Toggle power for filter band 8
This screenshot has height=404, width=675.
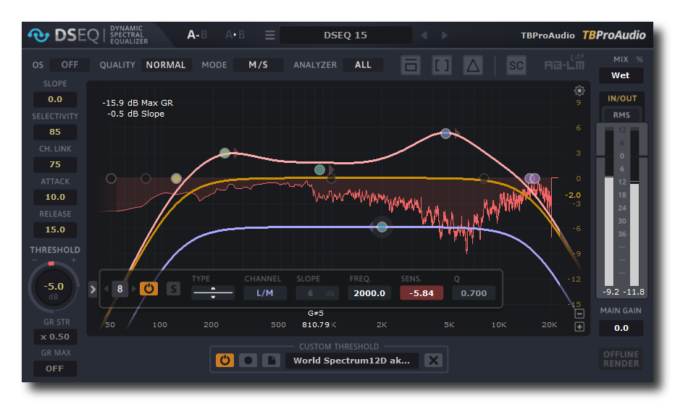coord(149,289)
